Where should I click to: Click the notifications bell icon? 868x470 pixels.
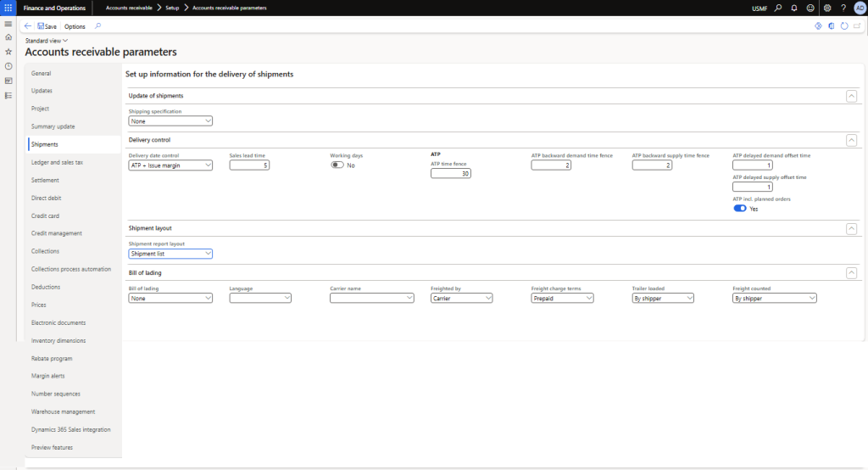(x=793, y=8)
